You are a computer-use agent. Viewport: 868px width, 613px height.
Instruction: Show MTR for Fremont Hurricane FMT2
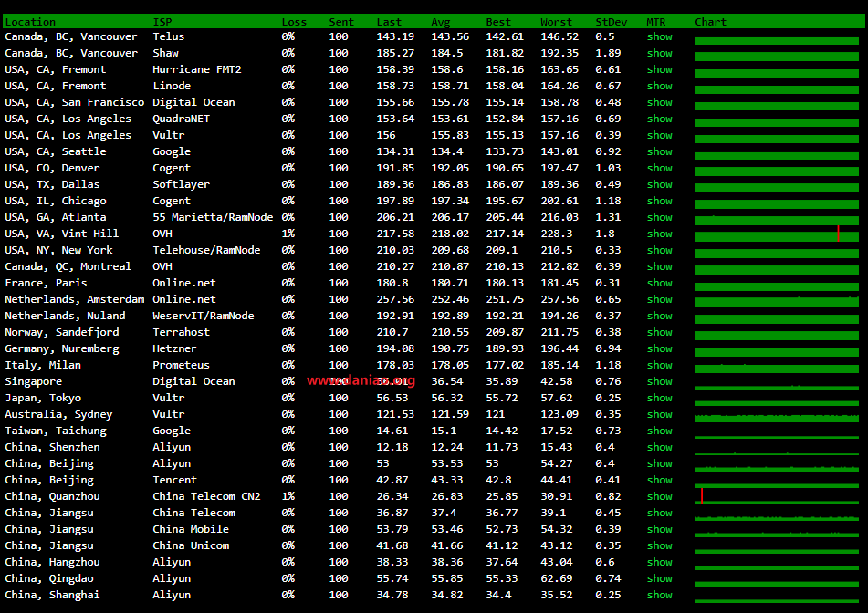coord(659,69)
